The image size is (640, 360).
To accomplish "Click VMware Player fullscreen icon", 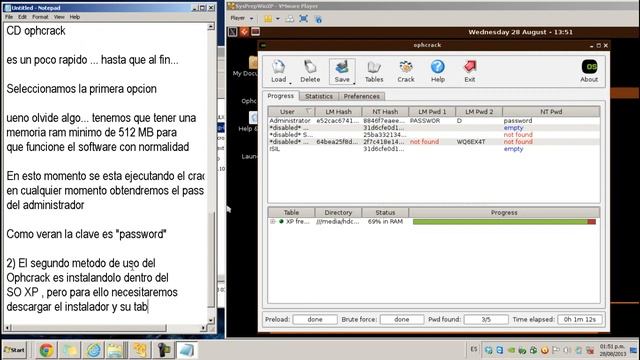I will click(x=303, y=19).
